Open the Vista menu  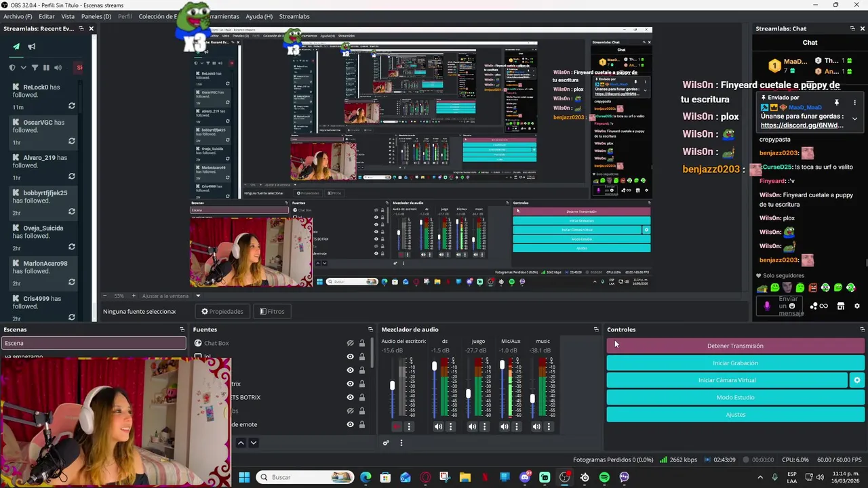(68, 16)
